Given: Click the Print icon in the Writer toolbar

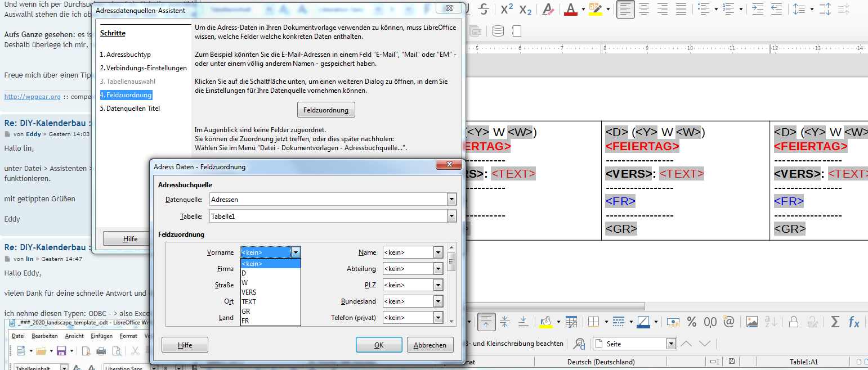Looking at the screenshot, I should [101, 351].
